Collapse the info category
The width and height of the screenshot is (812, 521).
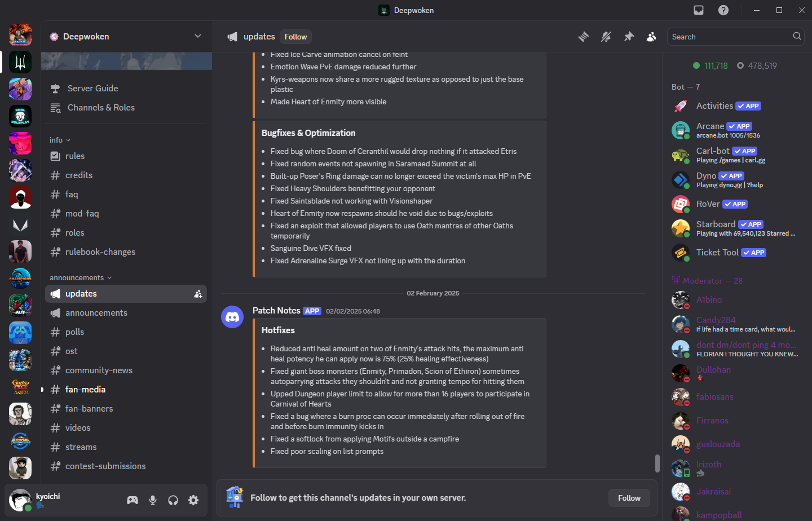60,140
